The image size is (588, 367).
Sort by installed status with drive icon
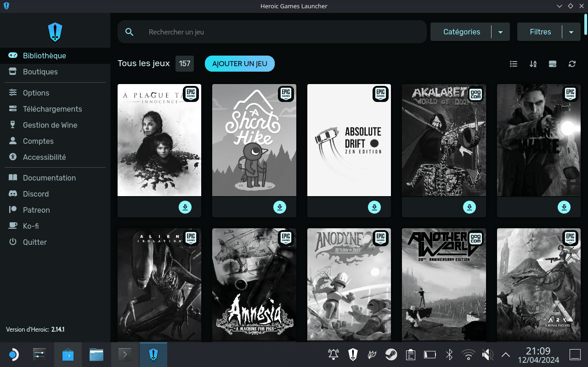tap(553, 64)
